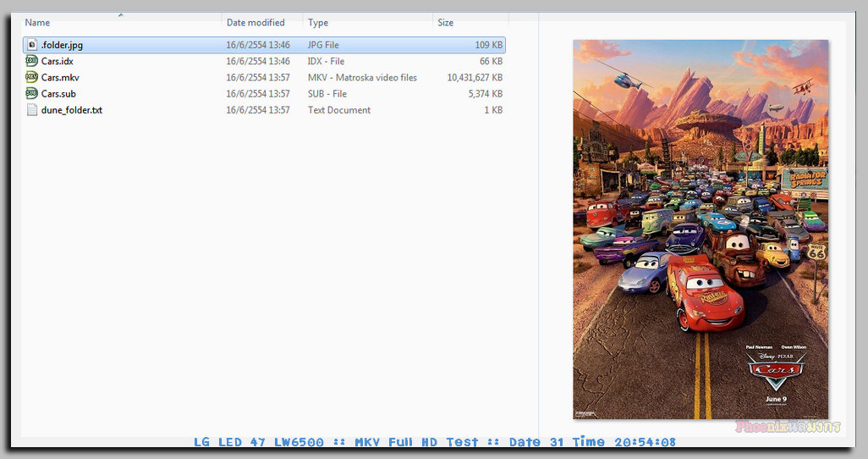
Task: Click the 'Text Document' type text
Action: tap(339, 110)
